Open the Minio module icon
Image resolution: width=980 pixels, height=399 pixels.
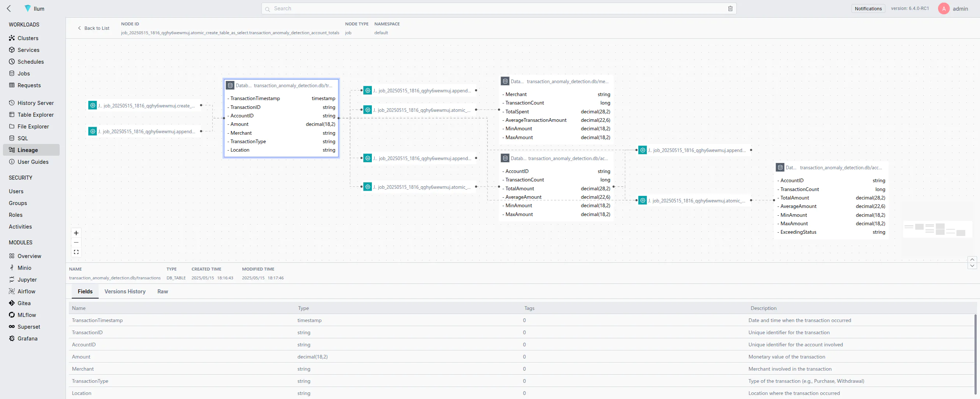12,268
